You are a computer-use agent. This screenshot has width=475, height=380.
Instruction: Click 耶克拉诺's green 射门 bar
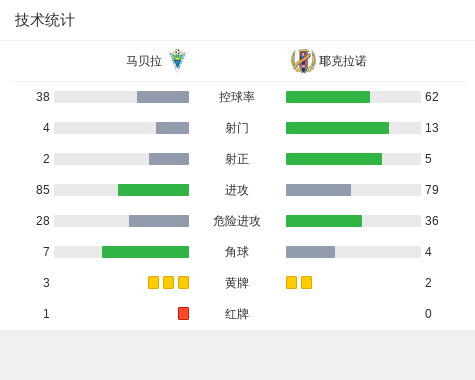click(x=337, y=128)
